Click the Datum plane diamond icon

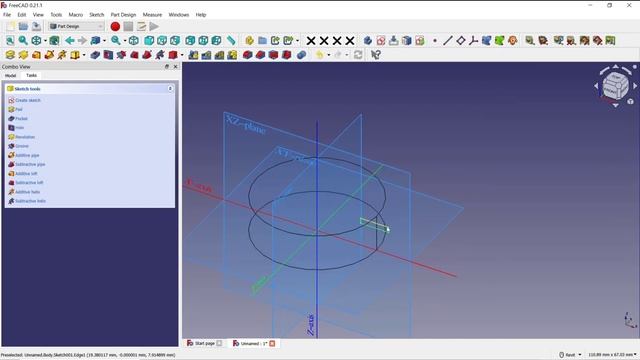(461, 40)
